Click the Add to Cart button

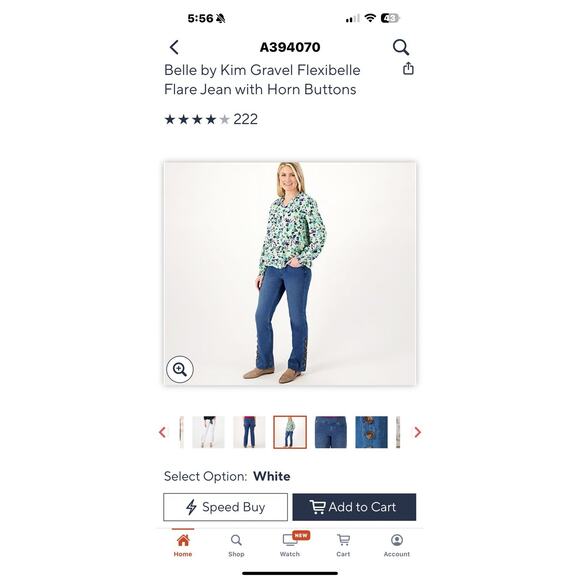(x=354, y=507)
